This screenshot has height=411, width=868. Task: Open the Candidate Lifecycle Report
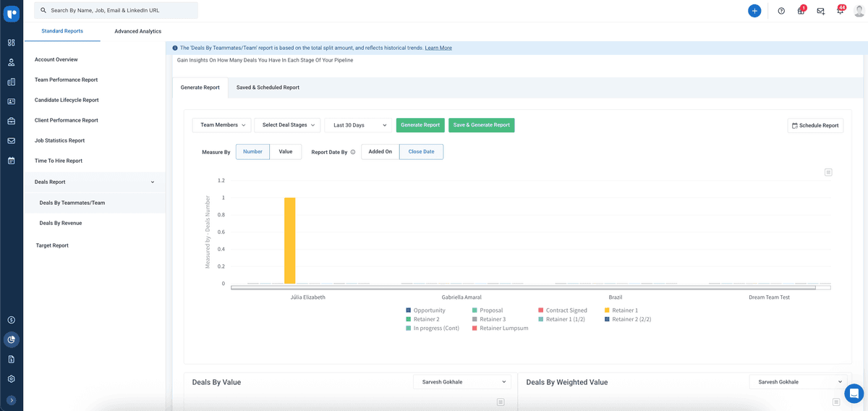tap(67, 100)
